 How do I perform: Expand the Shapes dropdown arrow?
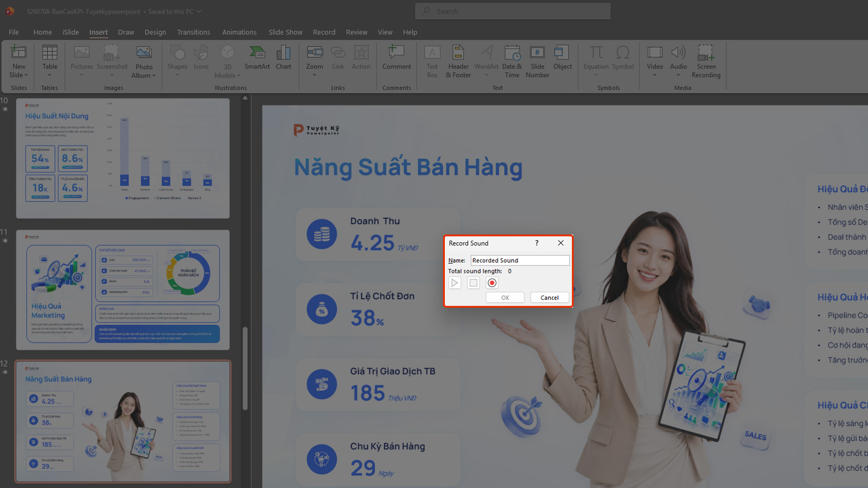point(177,75)
